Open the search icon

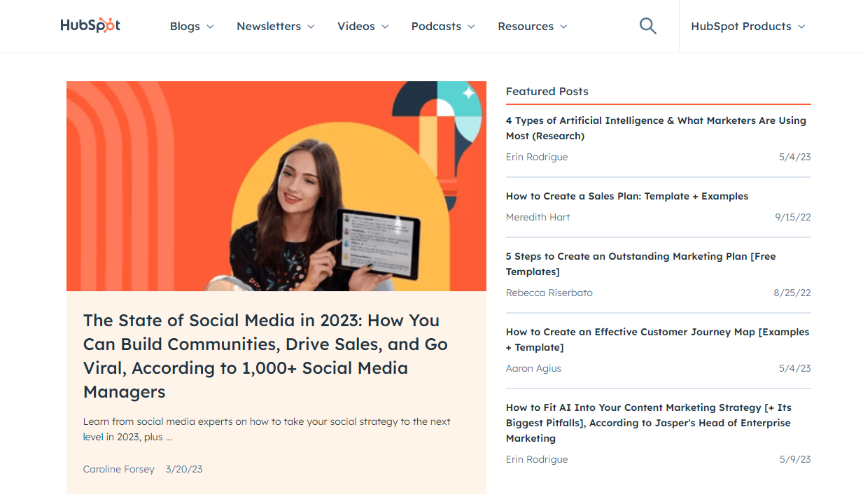point(647,25)
